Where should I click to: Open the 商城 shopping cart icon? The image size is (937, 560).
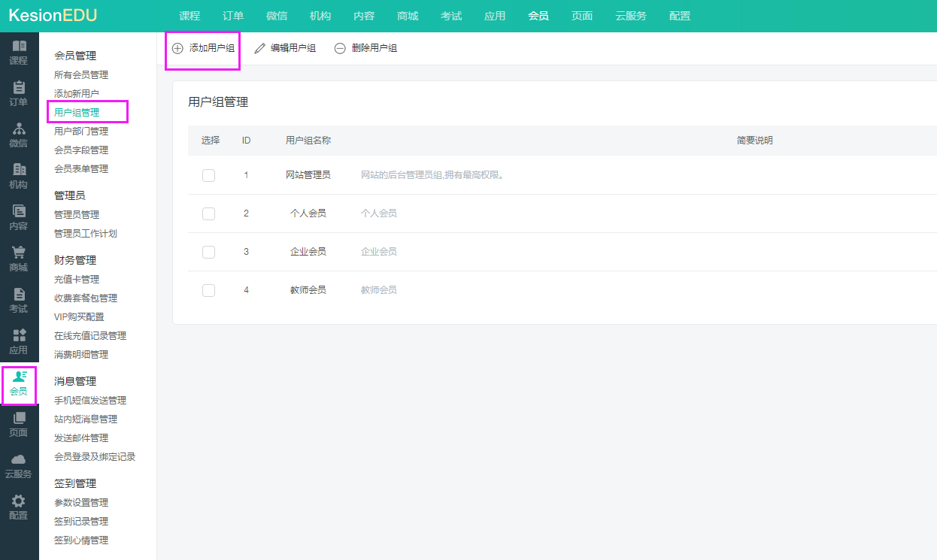pyautogui.click(x=20, y=253)
